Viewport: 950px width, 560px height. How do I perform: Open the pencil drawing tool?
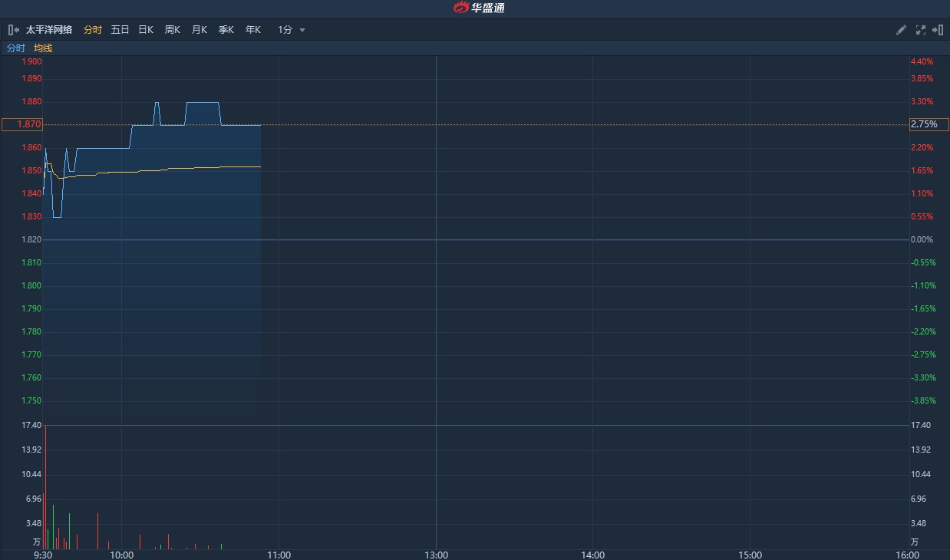(901, 30)
